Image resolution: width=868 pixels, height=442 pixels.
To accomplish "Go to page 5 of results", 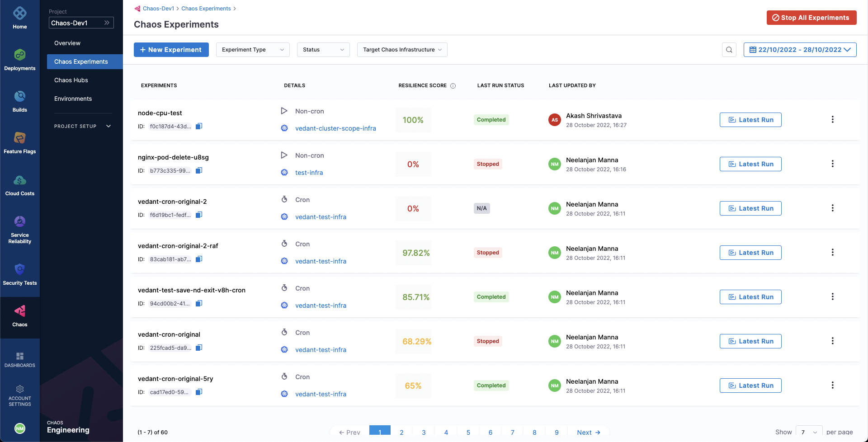I will (468, 432).
